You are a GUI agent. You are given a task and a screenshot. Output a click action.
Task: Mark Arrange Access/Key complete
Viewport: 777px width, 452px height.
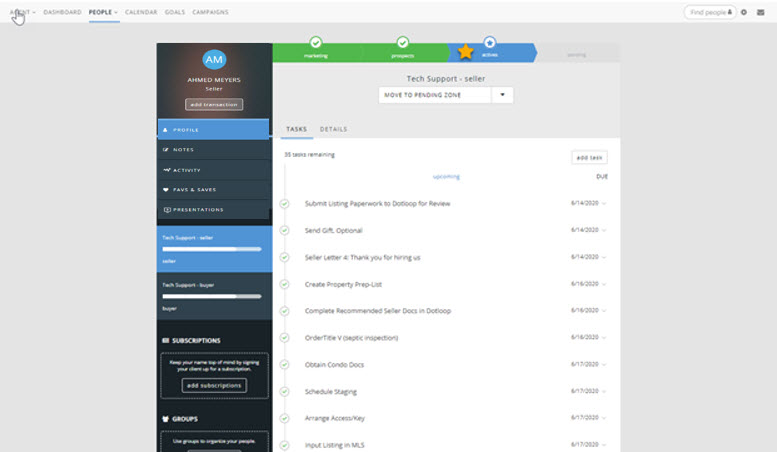pyautogui.click(x=284, y=418)
